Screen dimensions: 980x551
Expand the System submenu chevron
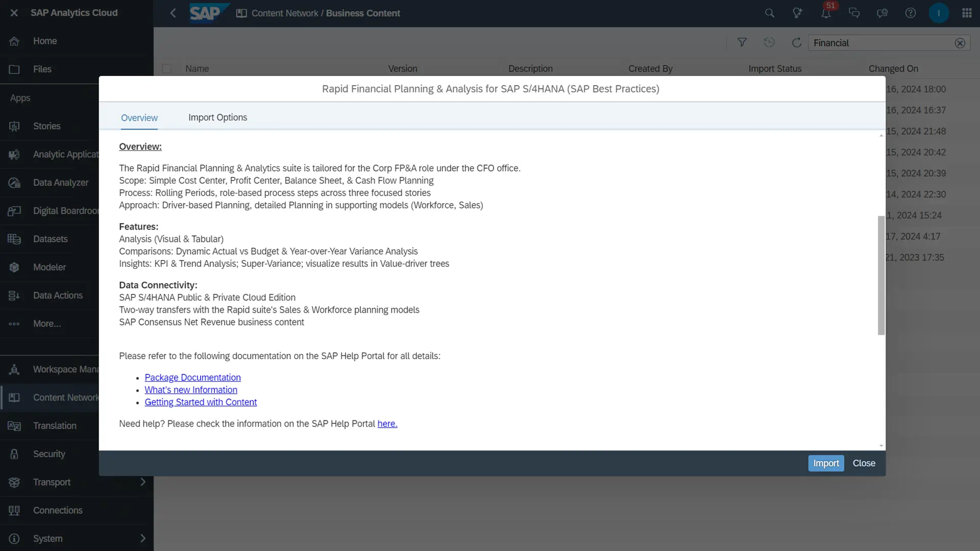(x=143, y=538)
